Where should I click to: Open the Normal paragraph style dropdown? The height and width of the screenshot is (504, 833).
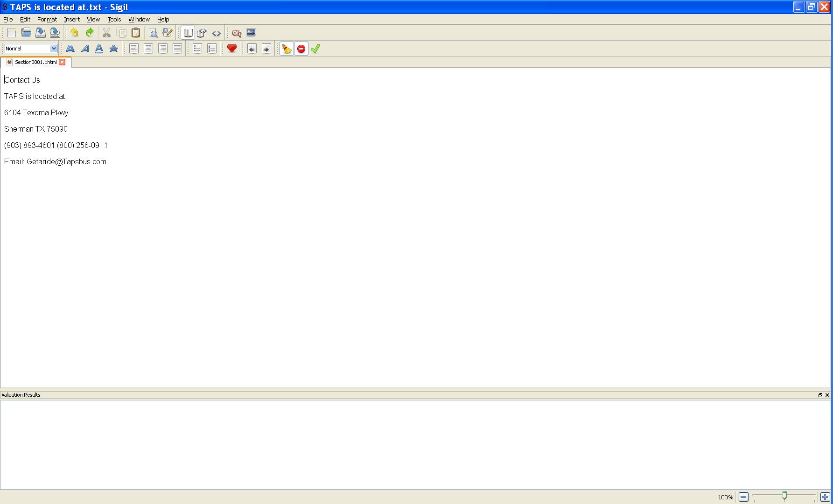click(x=31, y=49)
